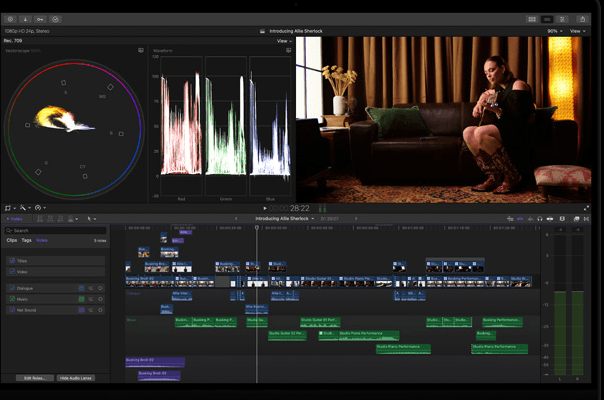Select the purple Busking Broll-02 audio clip
The image size is (604, 400).
pos(155,362)
